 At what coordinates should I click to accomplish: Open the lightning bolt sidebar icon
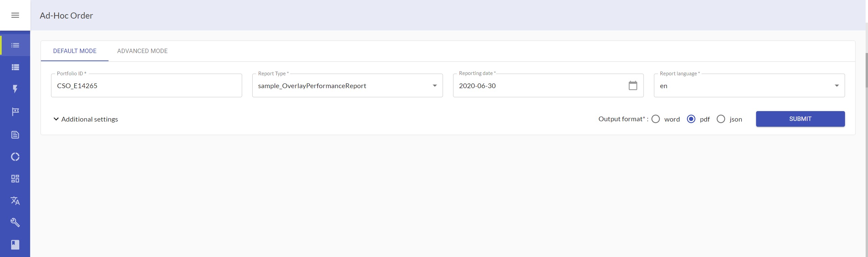(x=15, y=89)
